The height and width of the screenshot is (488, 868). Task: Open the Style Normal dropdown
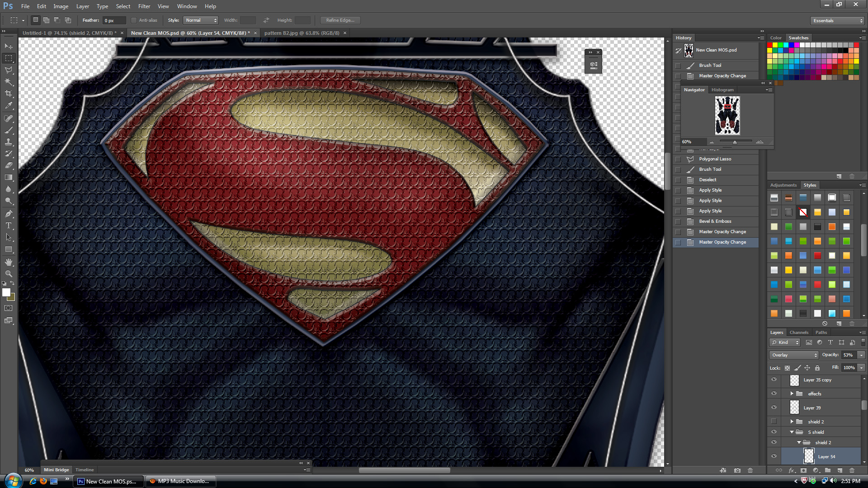point(201,20)
